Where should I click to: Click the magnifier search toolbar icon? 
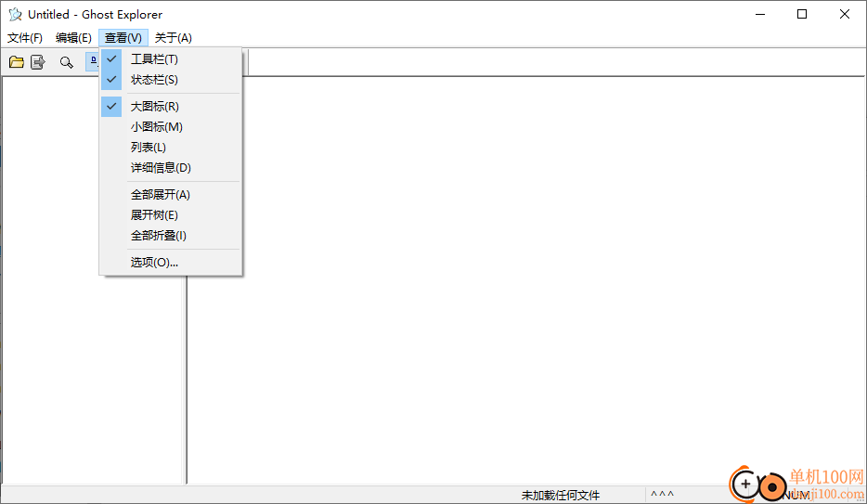(66, 62)
